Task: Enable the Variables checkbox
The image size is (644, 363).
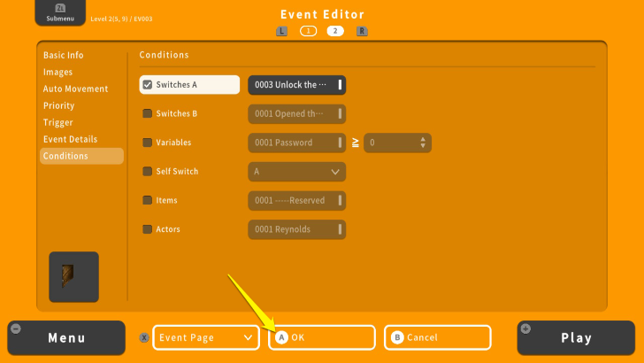Action: (148, 143)
